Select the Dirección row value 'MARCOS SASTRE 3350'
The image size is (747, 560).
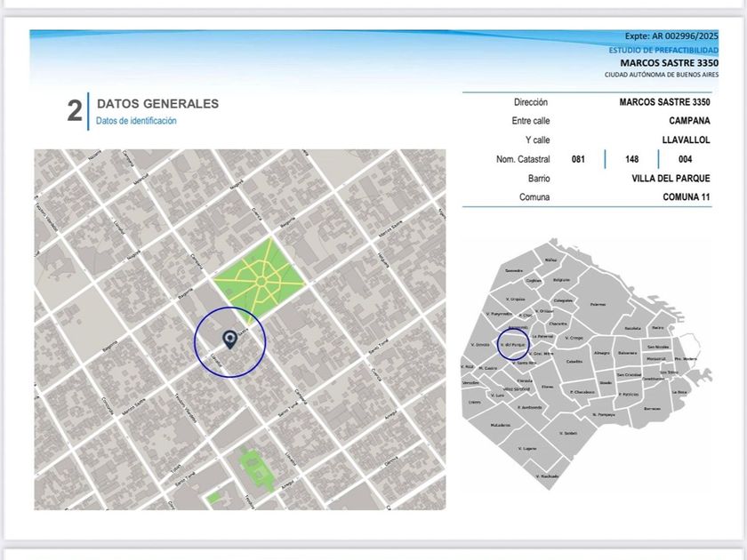tap(664, 102)
